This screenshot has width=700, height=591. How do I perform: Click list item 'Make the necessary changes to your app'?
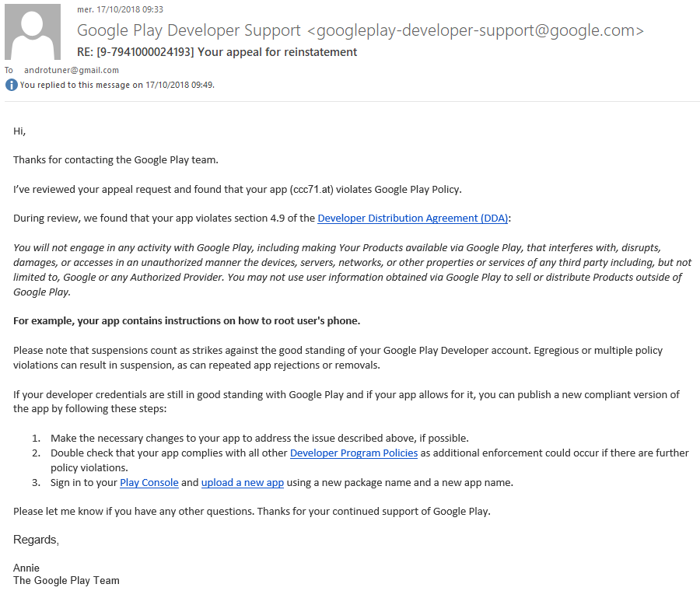(259, 439)
